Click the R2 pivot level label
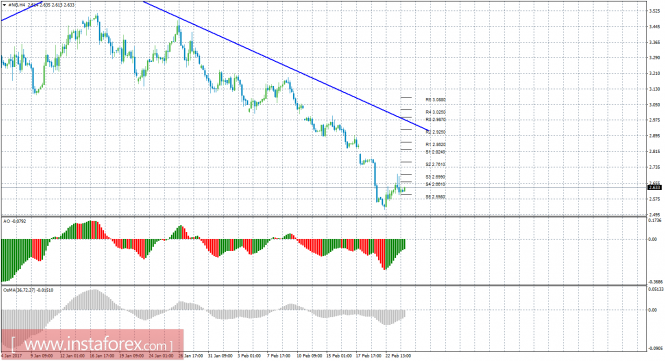 coord(436,132)
